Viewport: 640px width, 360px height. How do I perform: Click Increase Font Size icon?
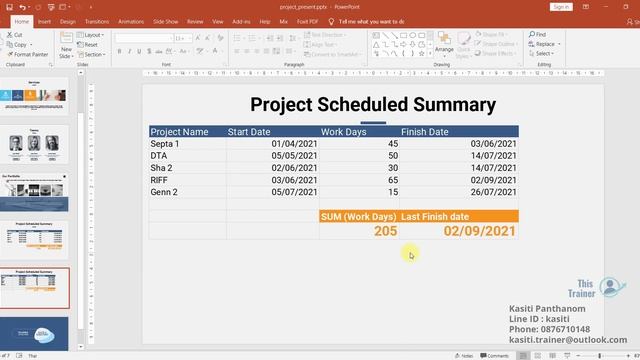tap(198, 38)
